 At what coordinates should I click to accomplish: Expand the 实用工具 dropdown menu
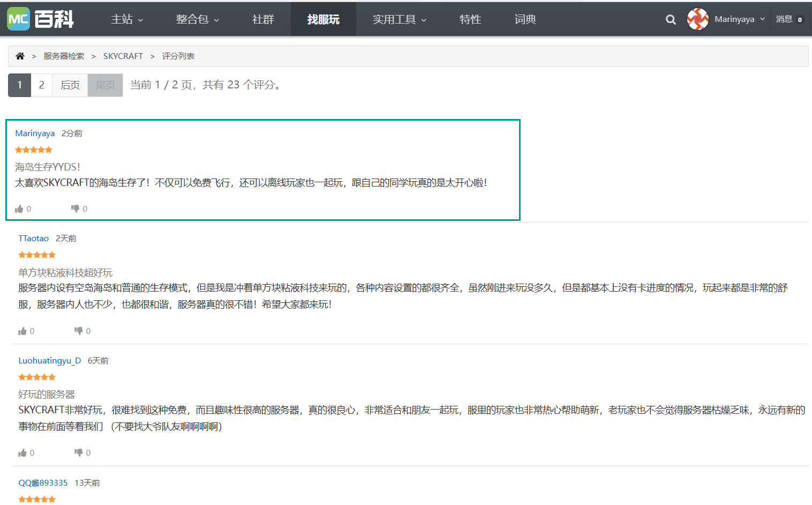point(400,19)
